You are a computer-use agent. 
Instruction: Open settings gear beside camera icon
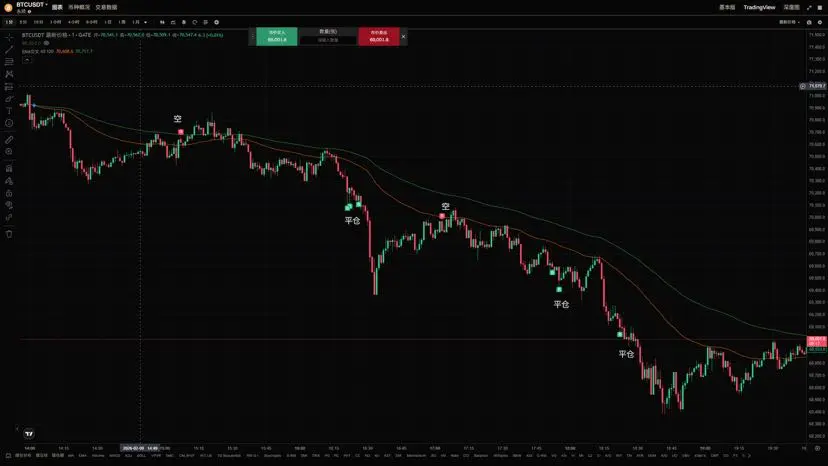click(x=820, y=22)
